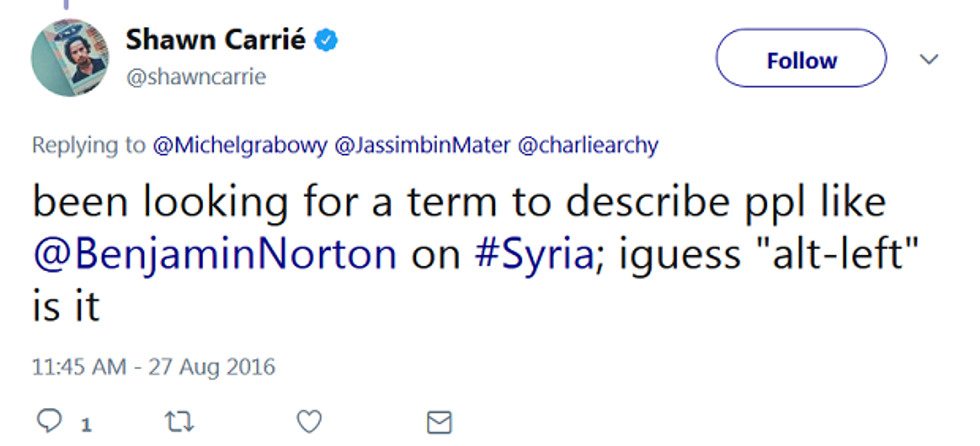
Task: Click the reply count number 1
Action: [x=86, y=424]
